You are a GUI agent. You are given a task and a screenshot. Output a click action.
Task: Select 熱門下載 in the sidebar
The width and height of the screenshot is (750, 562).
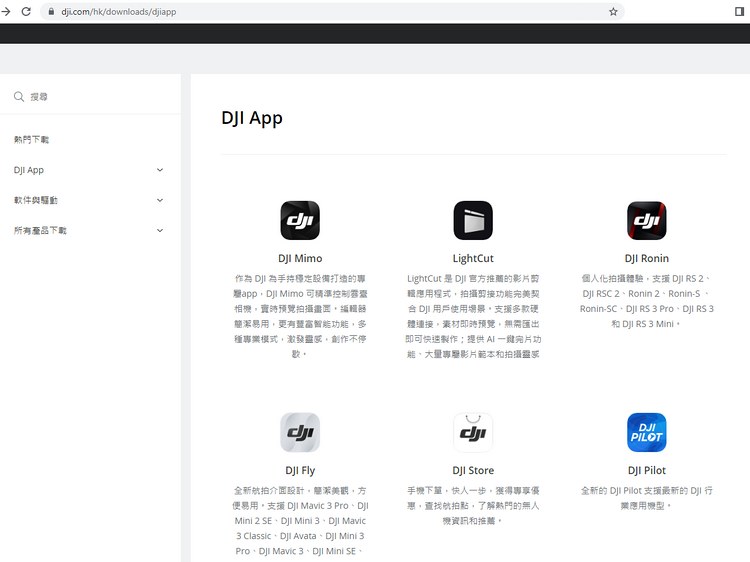[32, 139]
